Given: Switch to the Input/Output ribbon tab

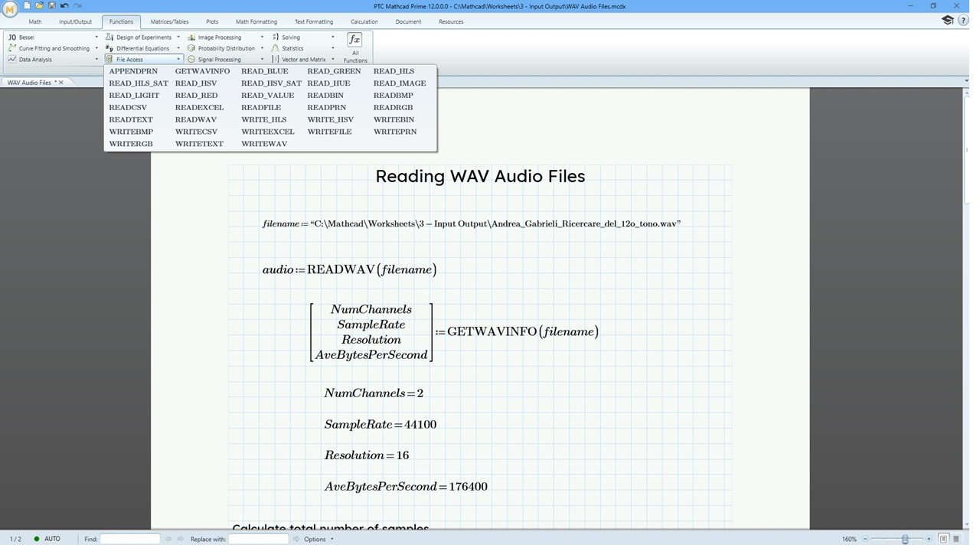Looking at the screenshot, I should [75, 21].
